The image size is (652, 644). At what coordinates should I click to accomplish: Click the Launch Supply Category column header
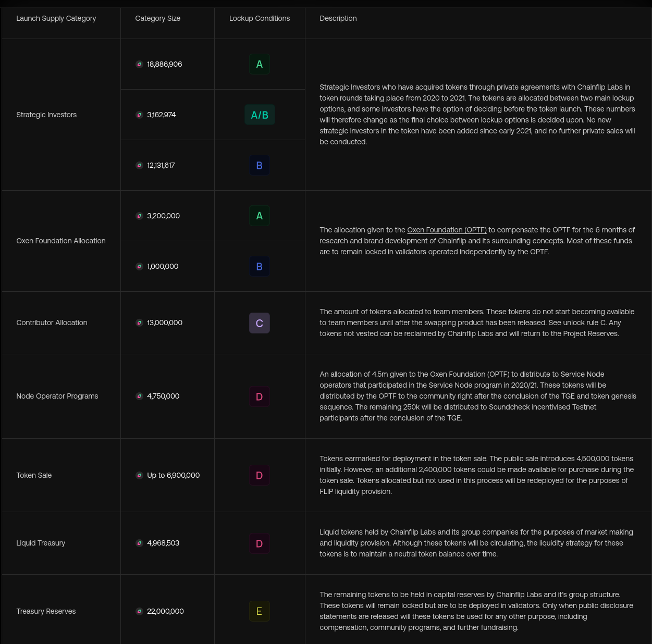(x=56, y=18)
